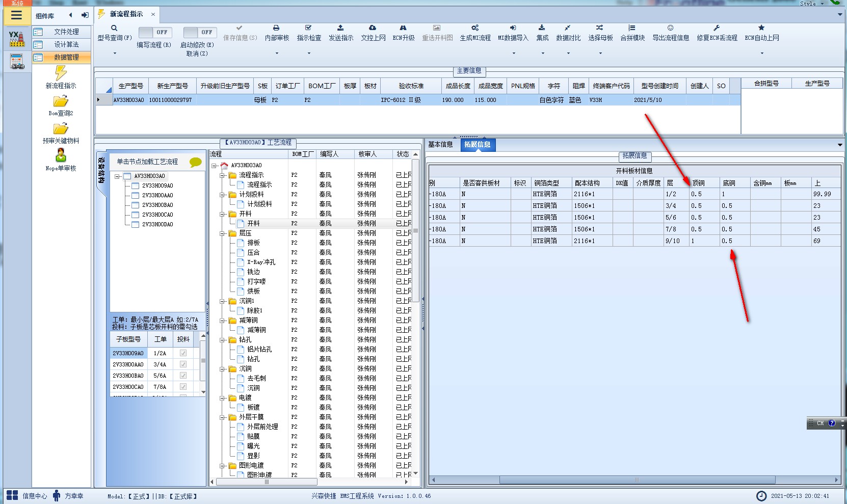Image resolution: width=847 pixels, height=504 pixels.
Task: Click the 导出流程信息 toolbar icon
Action: tap(671, 28)
